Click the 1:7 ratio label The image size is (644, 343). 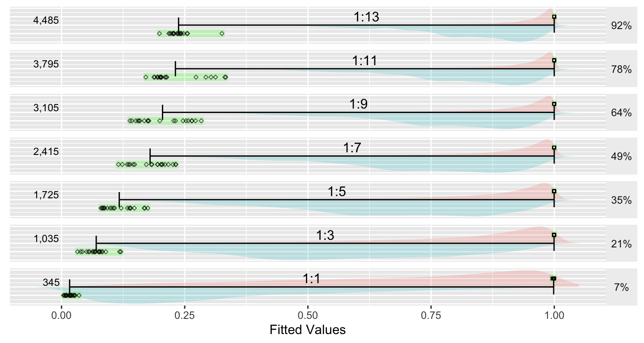tap(352, 148)
